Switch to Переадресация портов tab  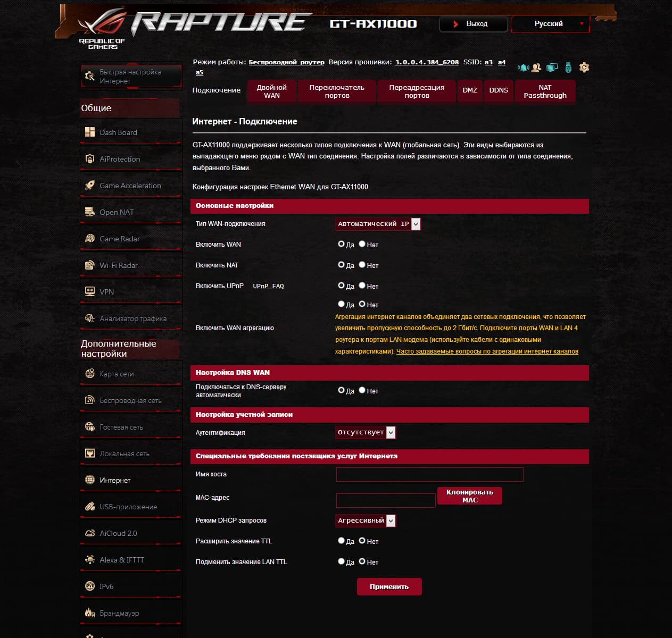point(417,91)
